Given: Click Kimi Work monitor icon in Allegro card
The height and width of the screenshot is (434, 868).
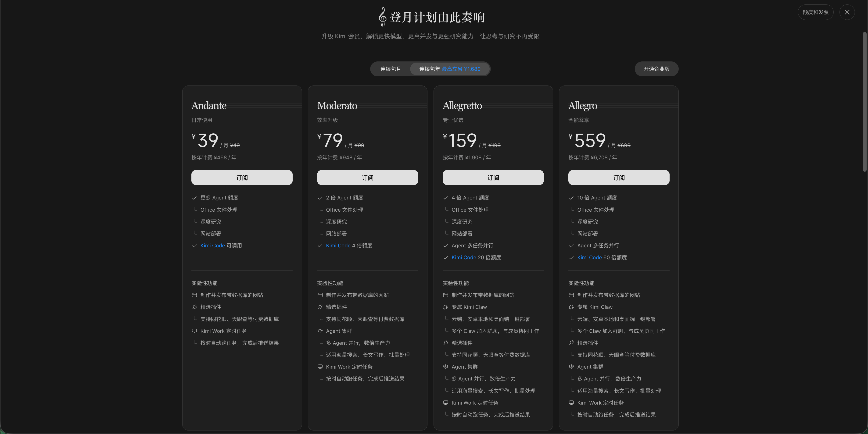Looking at the screenshot, I should tap(571, 403).
